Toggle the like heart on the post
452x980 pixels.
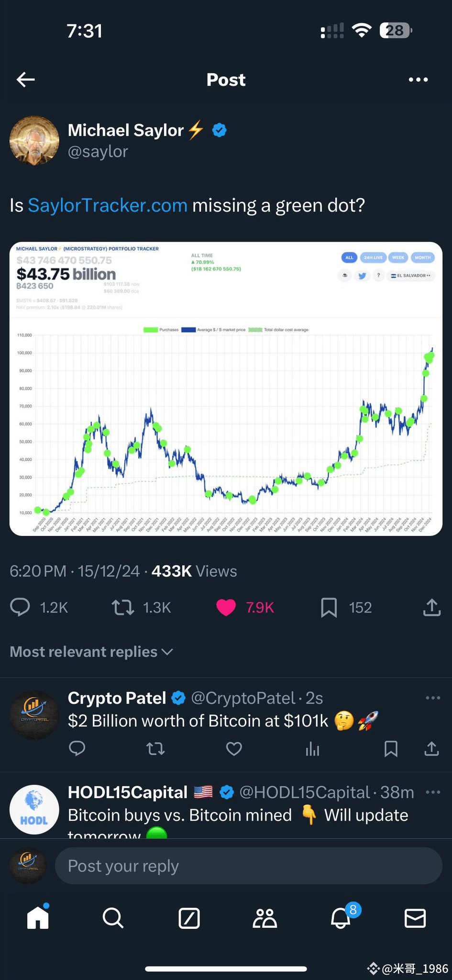(x=226, y=607)
